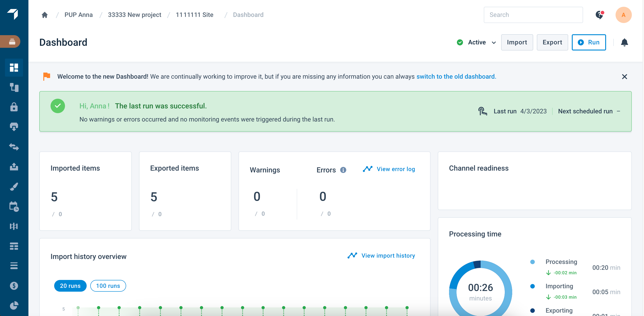Click the Import history overview heading
Image resolution: width=644 pixels, height=316 pixels.
pos(88,256)
